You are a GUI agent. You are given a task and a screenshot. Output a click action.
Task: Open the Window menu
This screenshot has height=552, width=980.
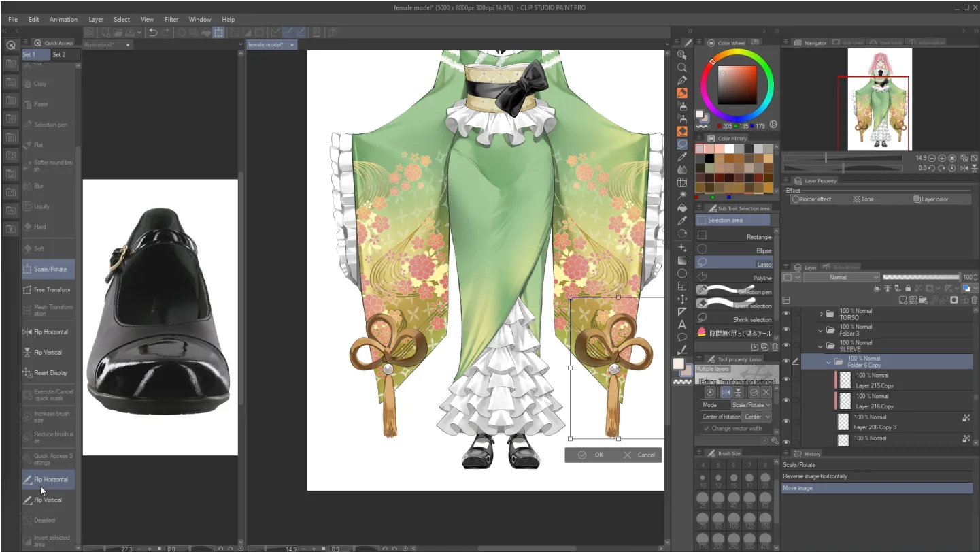(x=200, y=19)
